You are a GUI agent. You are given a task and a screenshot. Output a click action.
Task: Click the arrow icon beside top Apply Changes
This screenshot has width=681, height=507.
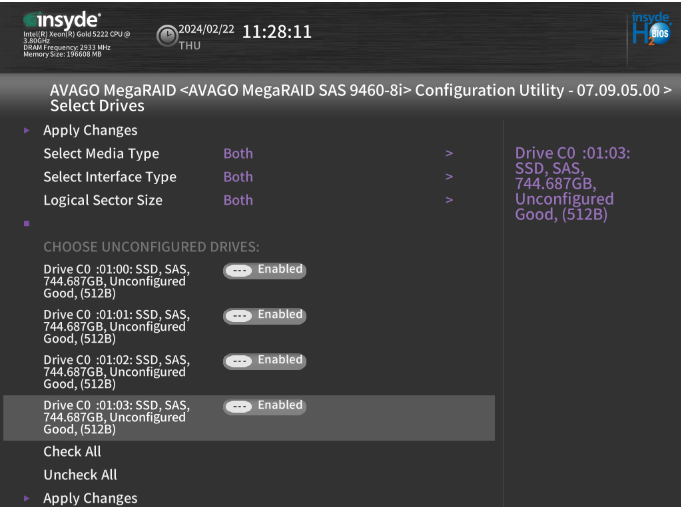[27, 131]
